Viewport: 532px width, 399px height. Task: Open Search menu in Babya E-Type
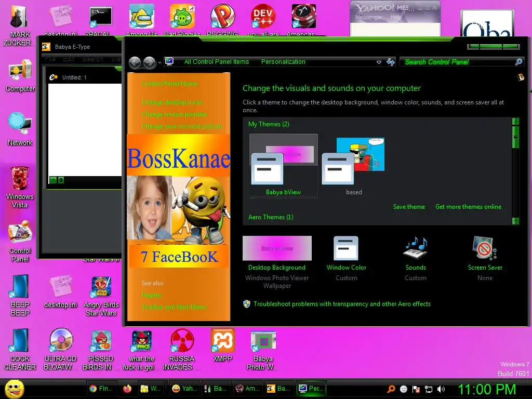point(92,59)
